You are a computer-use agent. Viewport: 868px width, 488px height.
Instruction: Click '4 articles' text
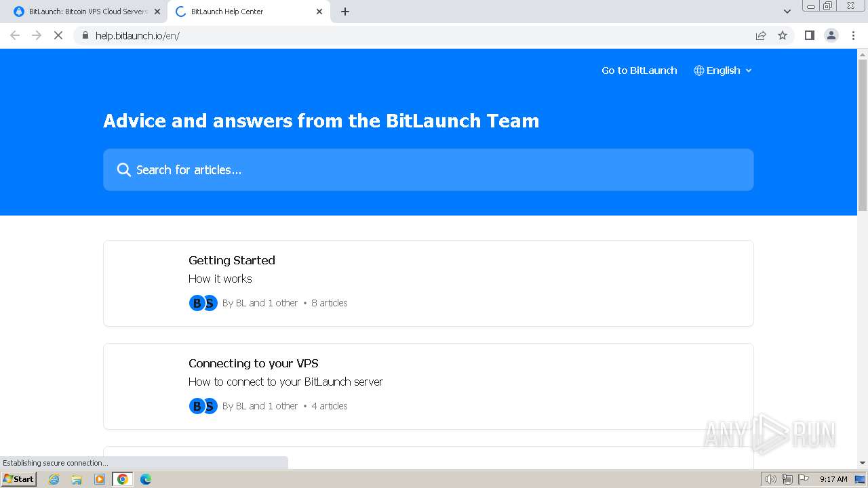tap(329, 406)
